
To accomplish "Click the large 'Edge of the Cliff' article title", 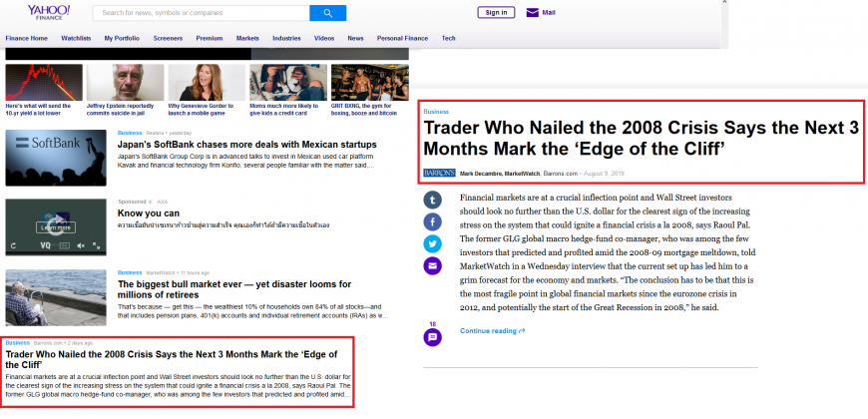I will pos(642,139).
